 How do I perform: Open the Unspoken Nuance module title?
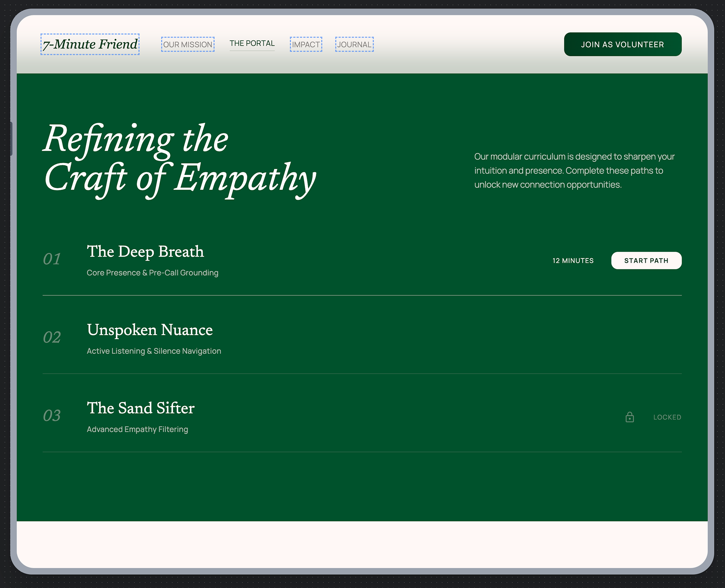(x=150, y=330)
